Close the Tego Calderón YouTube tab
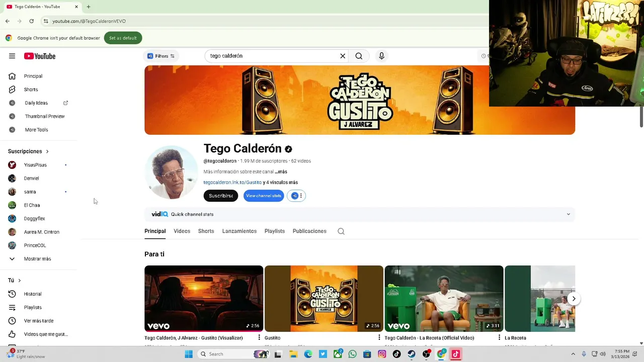Image resolution: width=644 pixels, height=362 pixels. coord(76,7)
